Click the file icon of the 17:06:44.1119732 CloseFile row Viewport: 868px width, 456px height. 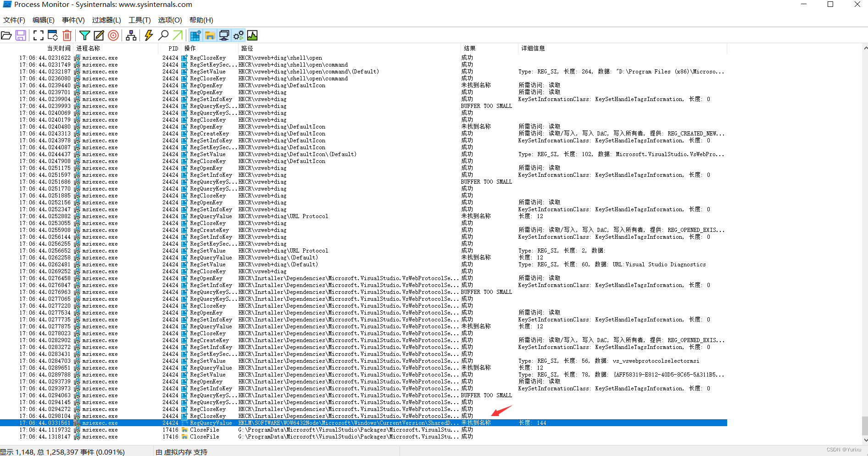tap(184, 430)
